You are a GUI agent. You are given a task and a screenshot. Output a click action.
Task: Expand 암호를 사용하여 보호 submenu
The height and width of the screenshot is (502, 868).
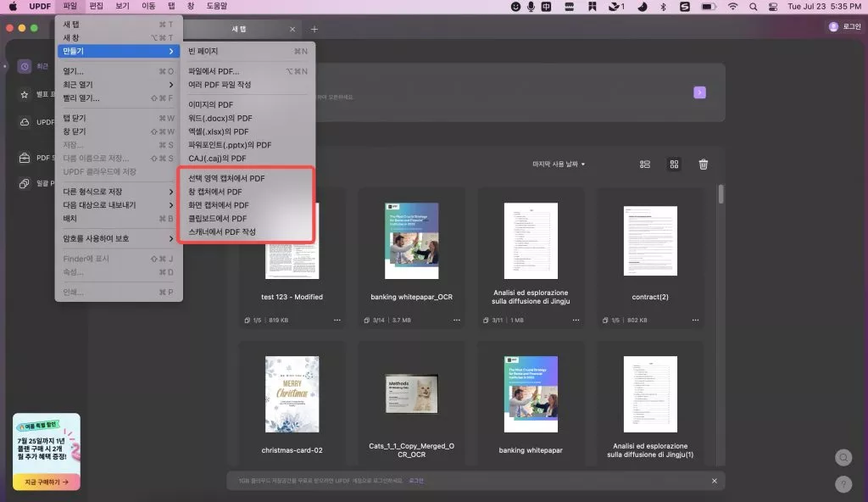[119, 239]
